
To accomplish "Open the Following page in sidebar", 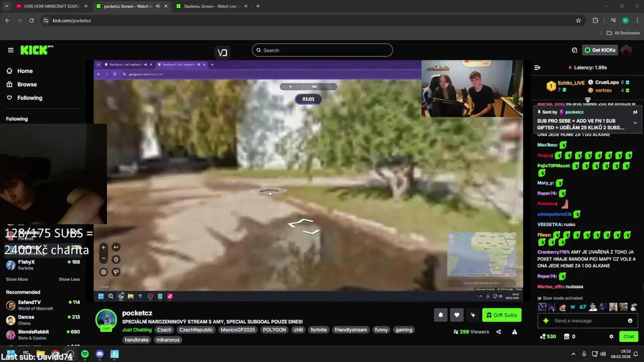I will point(30,98).
